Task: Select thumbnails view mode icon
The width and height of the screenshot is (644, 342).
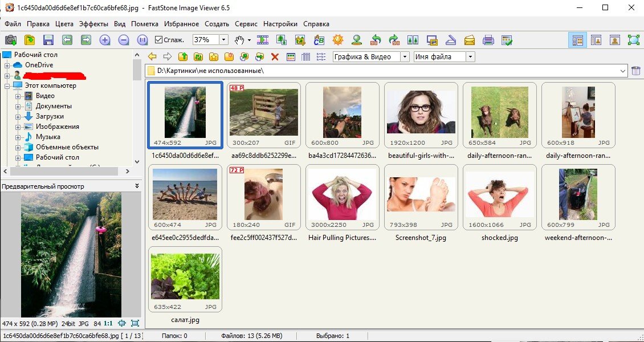Action: pyautogui.click(x=291, y=56)
